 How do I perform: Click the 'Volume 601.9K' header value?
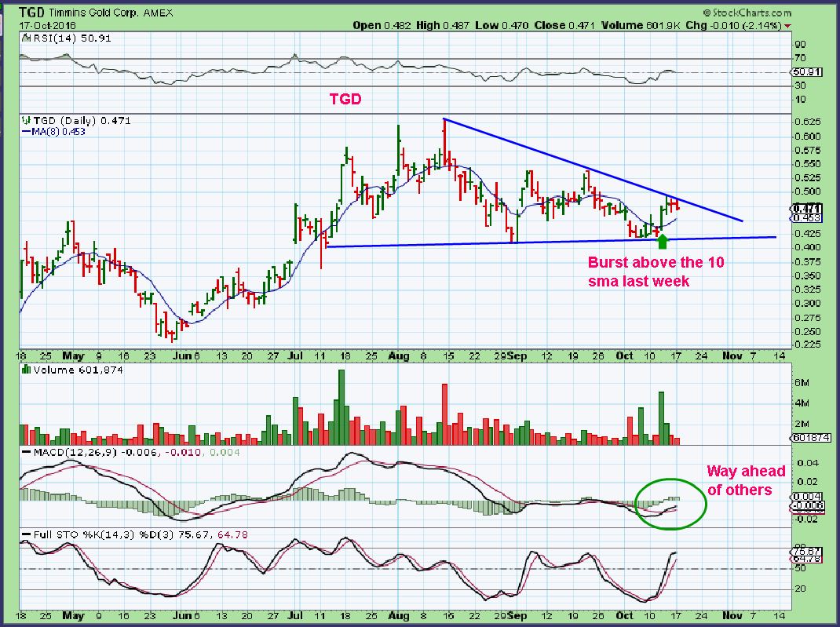click(641, 25)
